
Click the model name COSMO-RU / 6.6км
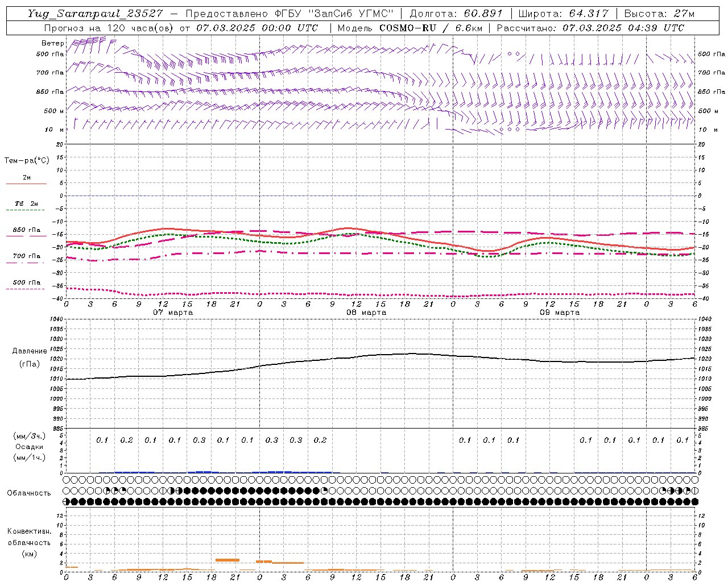pos(431,28)
